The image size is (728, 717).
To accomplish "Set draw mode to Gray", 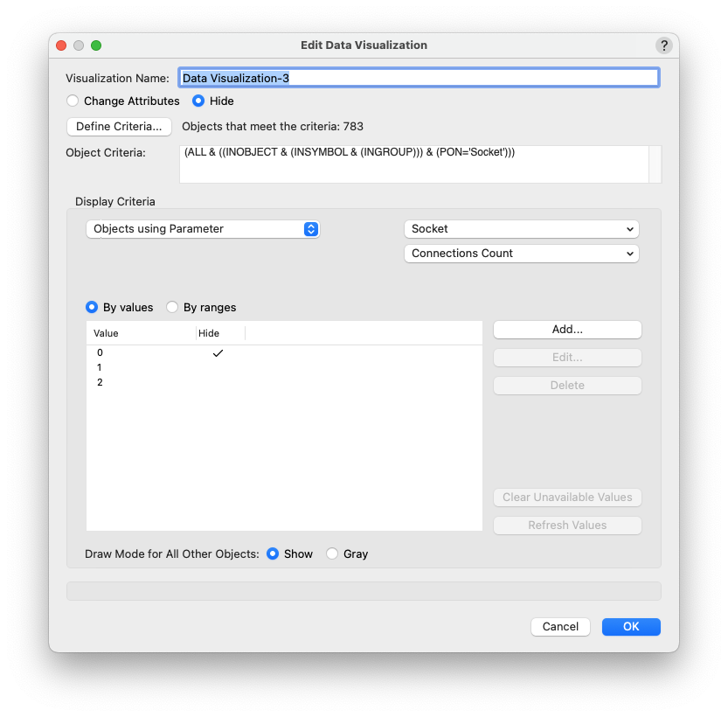I will point(332,553).
